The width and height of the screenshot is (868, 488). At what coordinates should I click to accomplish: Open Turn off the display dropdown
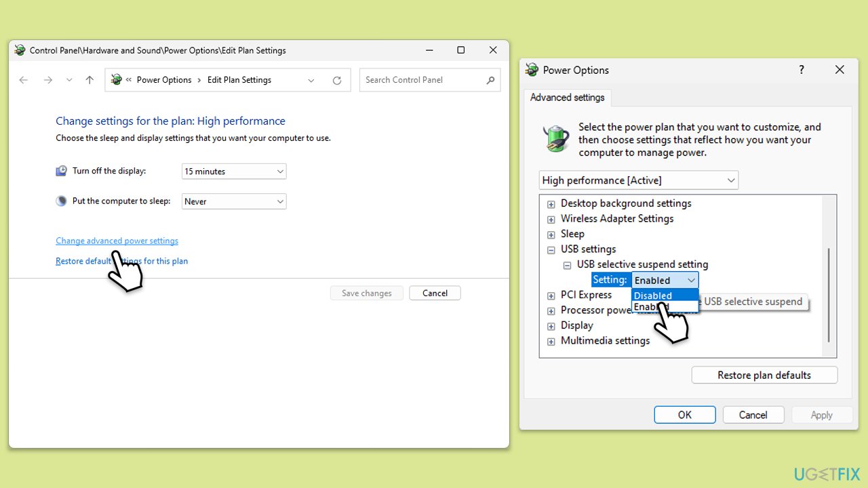234,171
